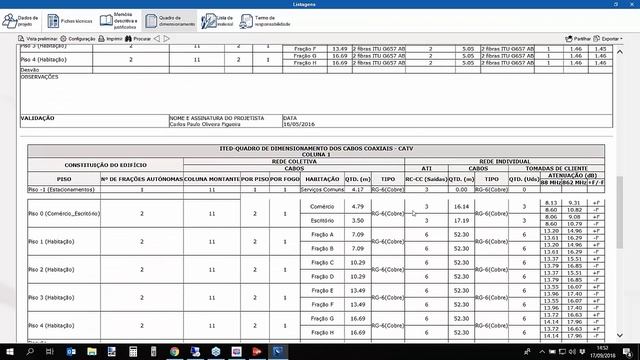Click the Imprimir print button

click(110, 39)
